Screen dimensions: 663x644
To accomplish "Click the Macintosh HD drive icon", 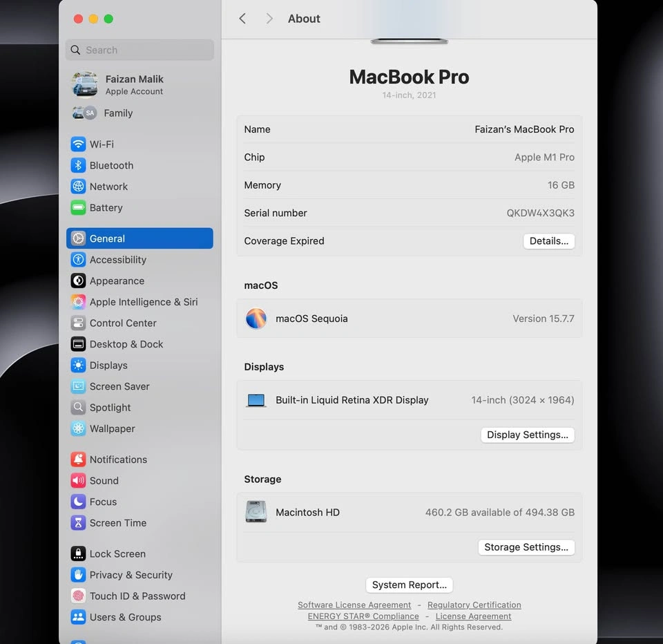I will (x=256, y=512).
